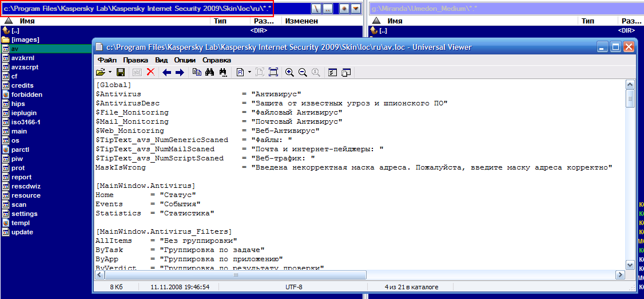Click the right panel Miranda path bar
The height and width of the screenshot is (299, 644).
pyautogui.click(x=506, y=9)
